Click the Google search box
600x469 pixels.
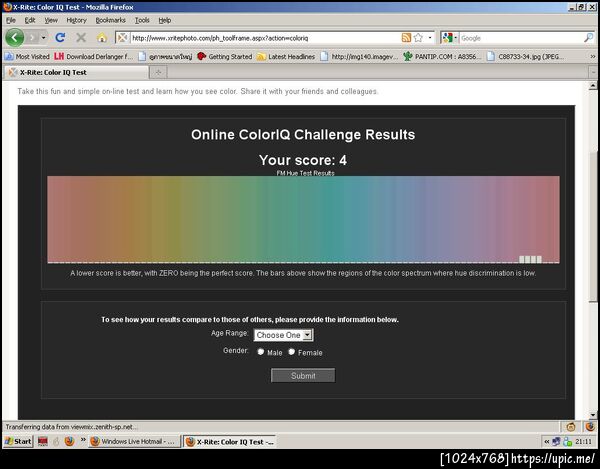point(521,38)
